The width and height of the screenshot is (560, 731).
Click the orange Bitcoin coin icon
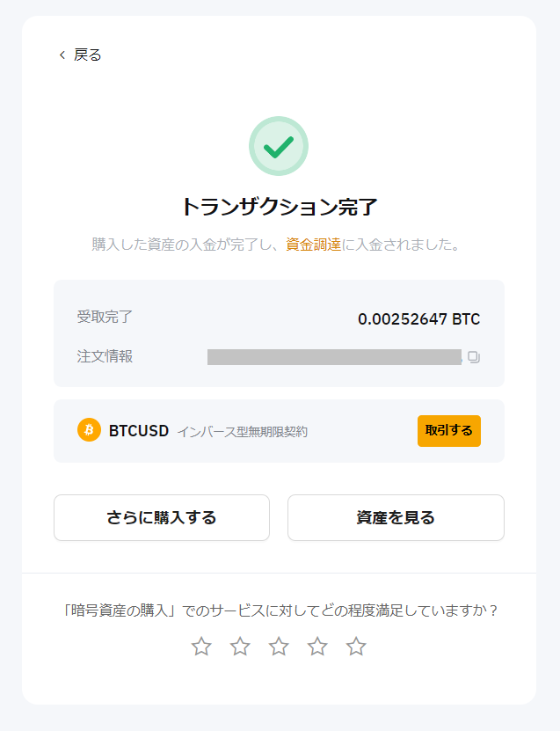tap(90, 430)
